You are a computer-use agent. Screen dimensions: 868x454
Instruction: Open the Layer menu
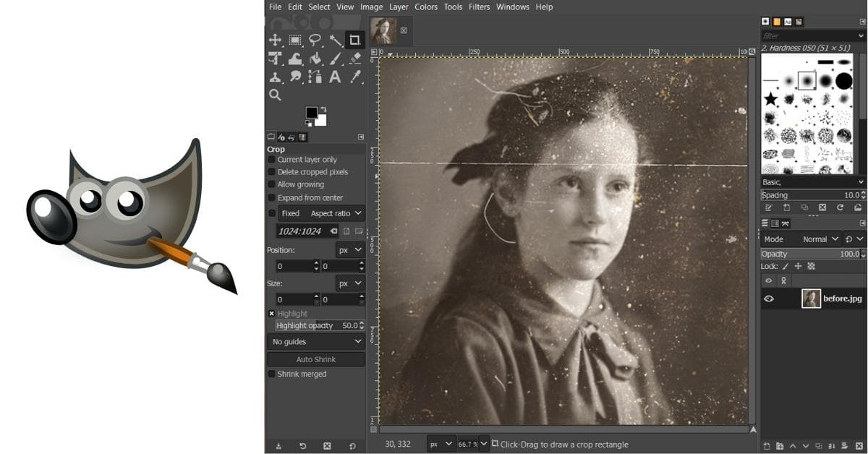click(x=399, y=7)
